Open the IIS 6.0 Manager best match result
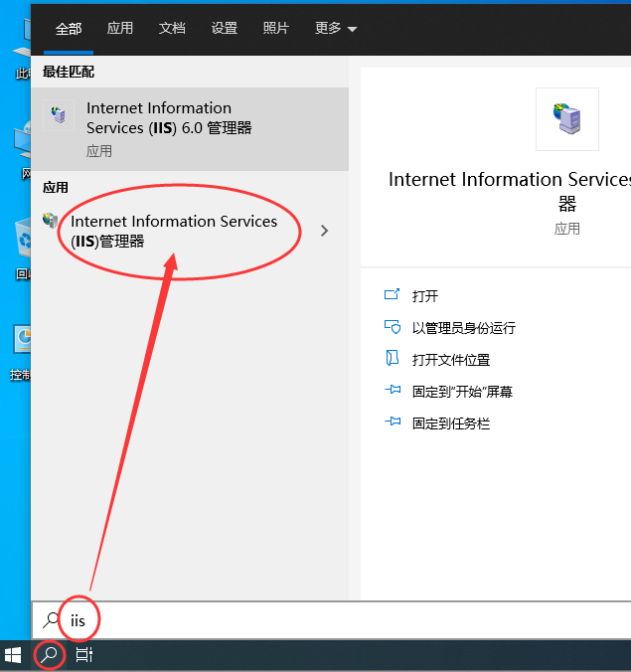 190,129
